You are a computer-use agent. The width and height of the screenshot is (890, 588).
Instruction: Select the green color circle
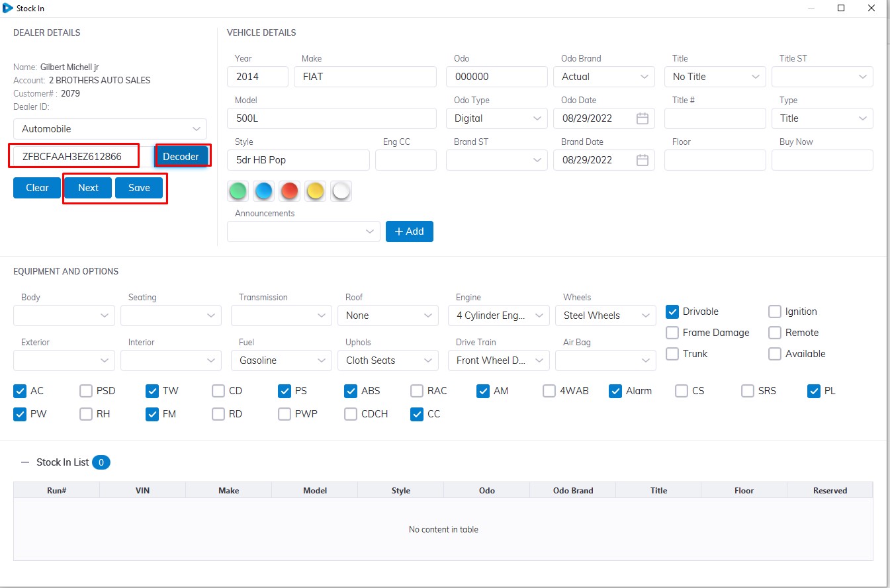click(238, 192)
